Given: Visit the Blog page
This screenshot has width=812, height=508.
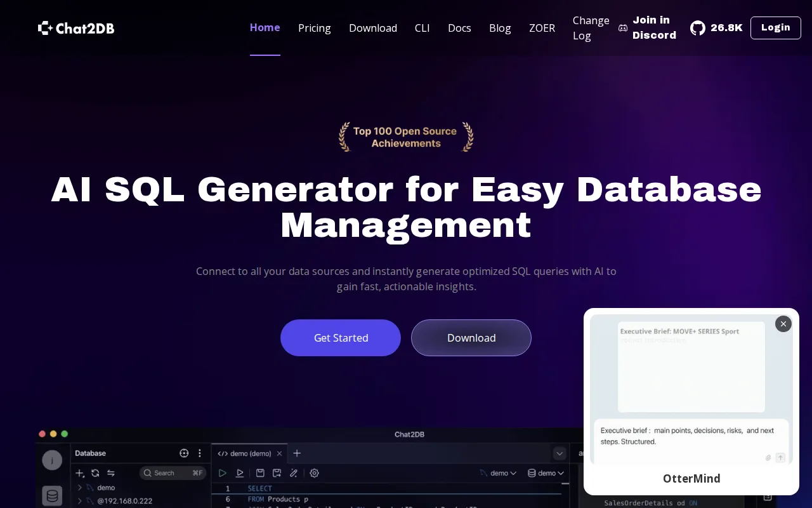Looking at the screenshot, I should click(x=500, y=28).
